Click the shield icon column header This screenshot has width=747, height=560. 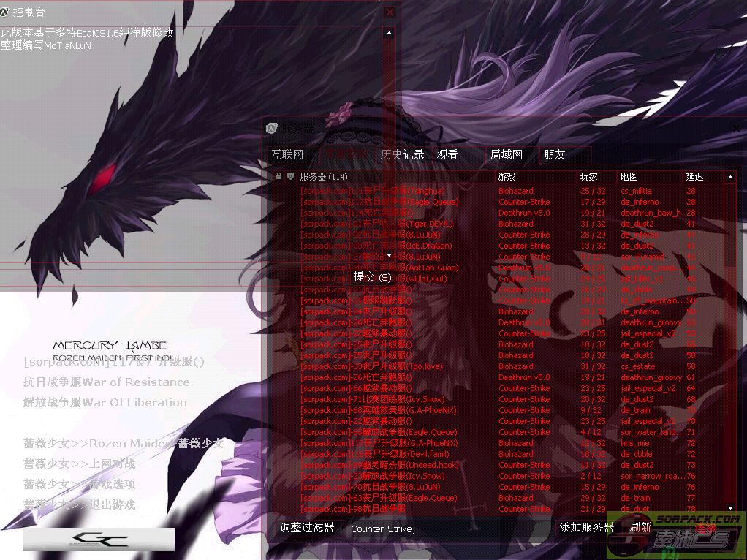pos(290,176)
